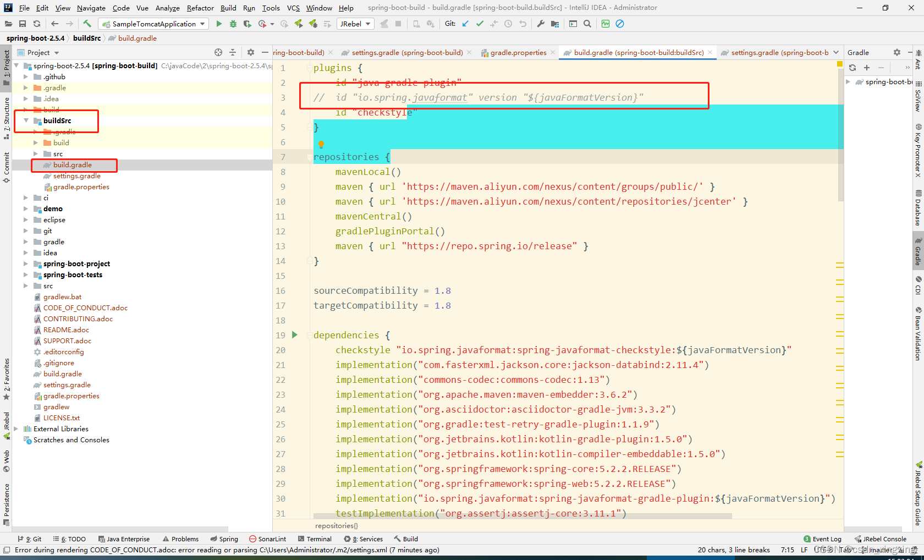Click the Open file toolbar icon
924x560 pixels.
(8, 24)
